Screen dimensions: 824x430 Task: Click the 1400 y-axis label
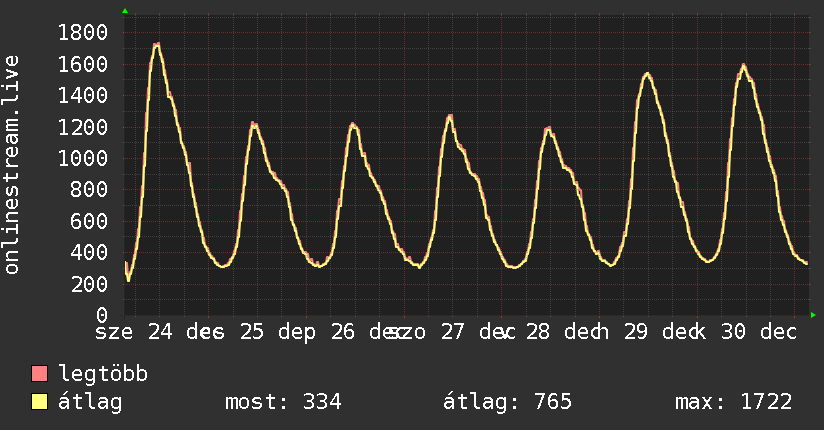tap(83, 96)
